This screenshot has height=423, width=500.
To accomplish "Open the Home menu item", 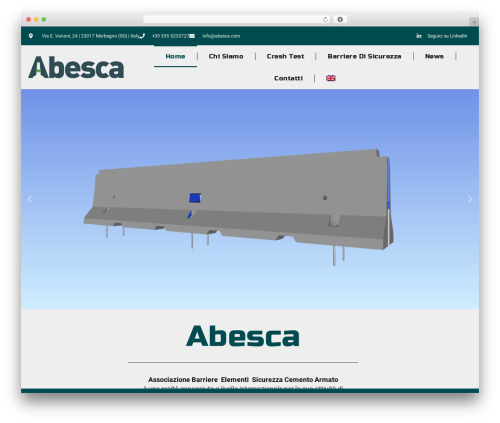I will point(175,56).
